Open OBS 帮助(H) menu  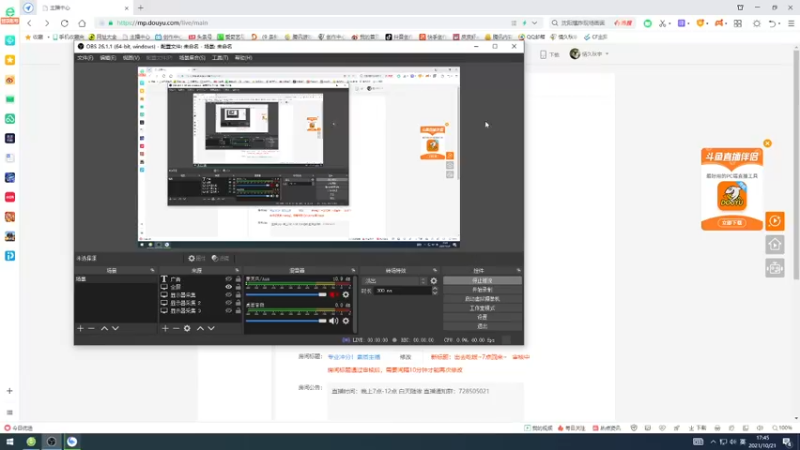pyautogui.click(x=243, y=58)
